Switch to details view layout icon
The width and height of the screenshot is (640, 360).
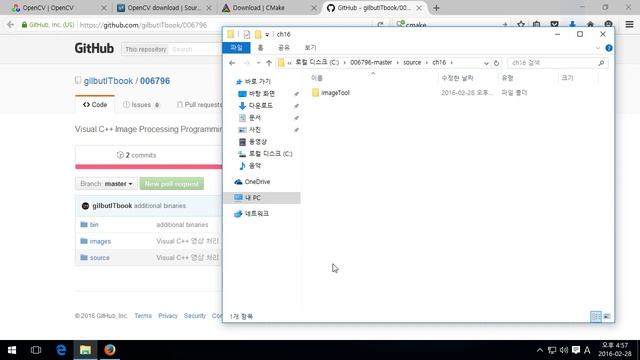click(x=596, y=316)
